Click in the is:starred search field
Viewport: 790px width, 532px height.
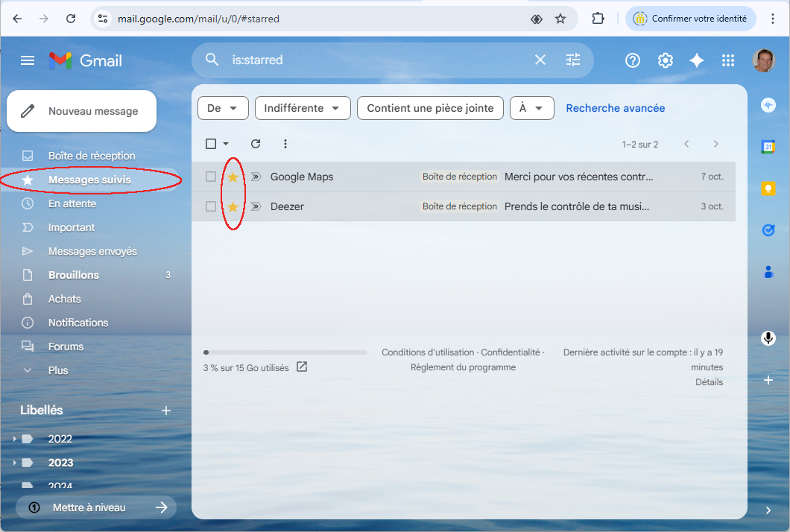373,60
